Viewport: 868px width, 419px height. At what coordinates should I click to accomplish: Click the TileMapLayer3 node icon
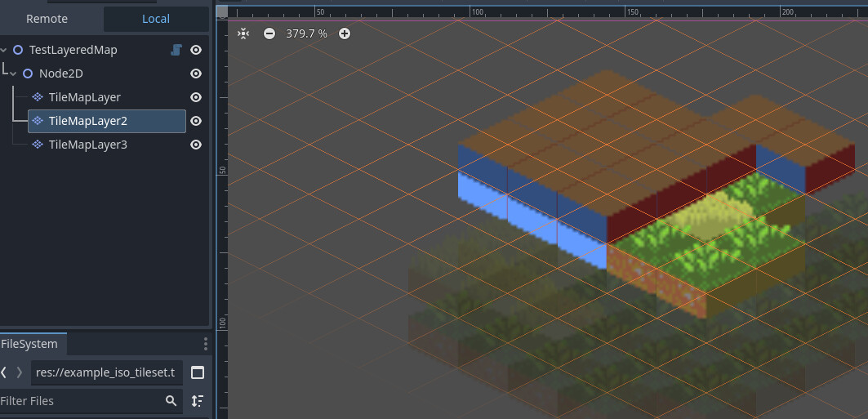click(x=38, y=145)
